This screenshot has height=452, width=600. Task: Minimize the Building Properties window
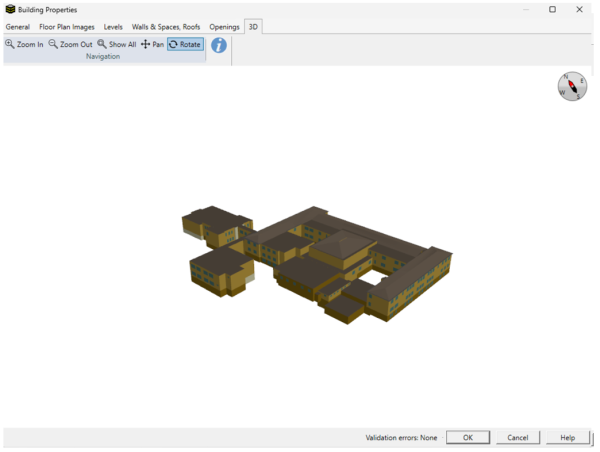[x=526, y=9]
